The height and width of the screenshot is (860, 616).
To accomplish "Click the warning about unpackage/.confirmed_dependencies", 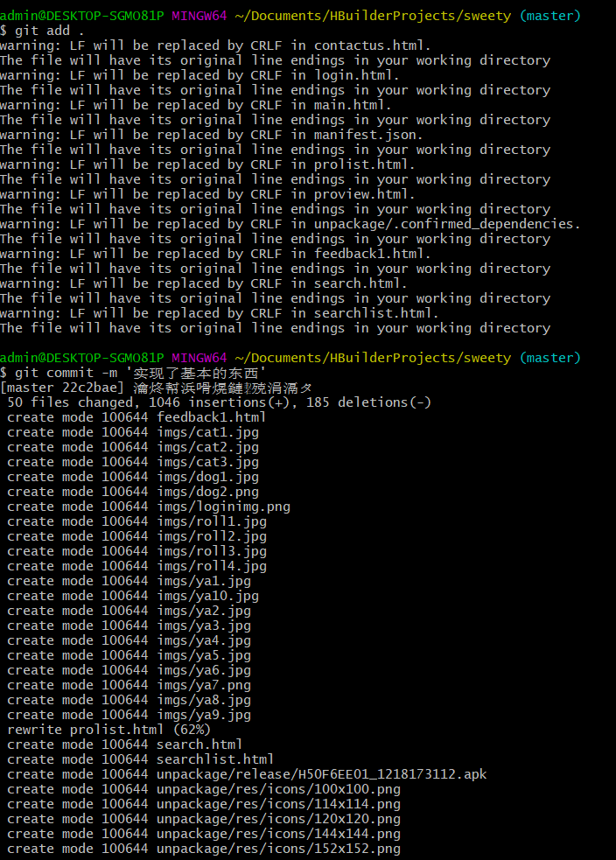I will coord(290,224).
